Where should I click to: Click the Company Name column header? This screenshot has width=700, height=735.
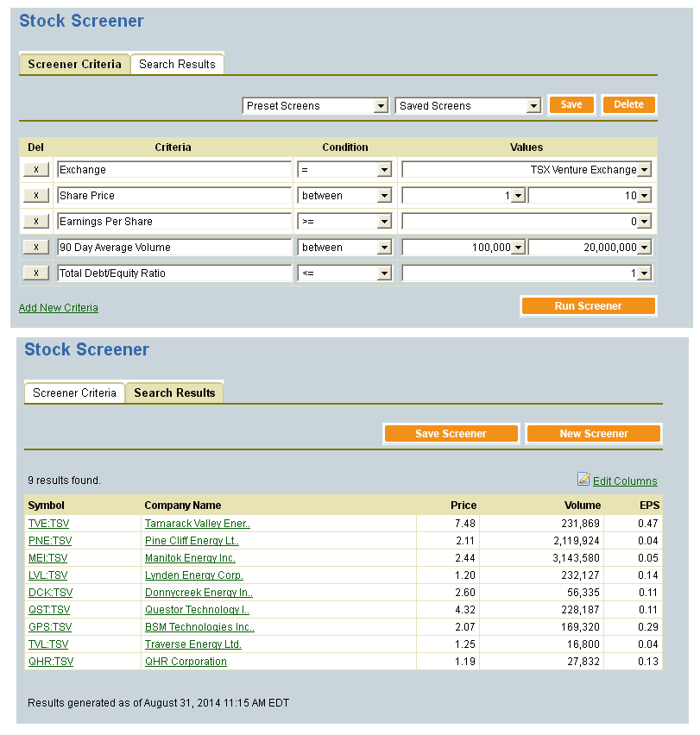pos(183,506)
